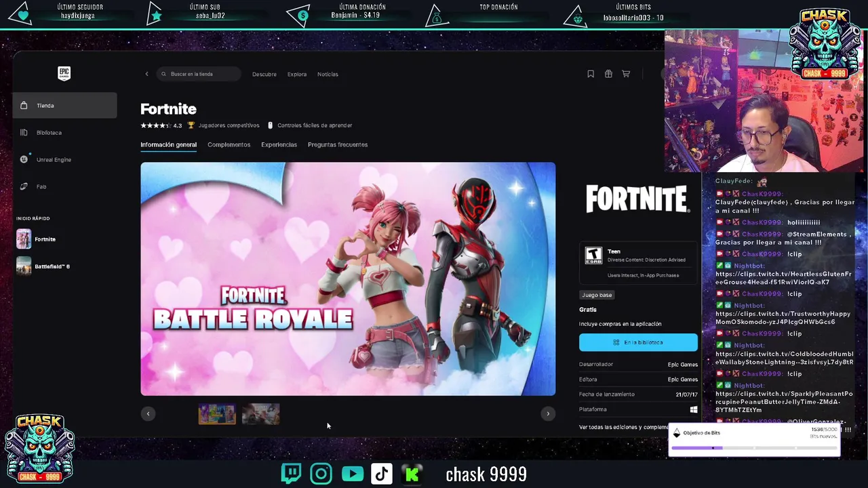The image size is (868, 488).
Task: Switch to Experiencias tab
Action: point(279,144)
